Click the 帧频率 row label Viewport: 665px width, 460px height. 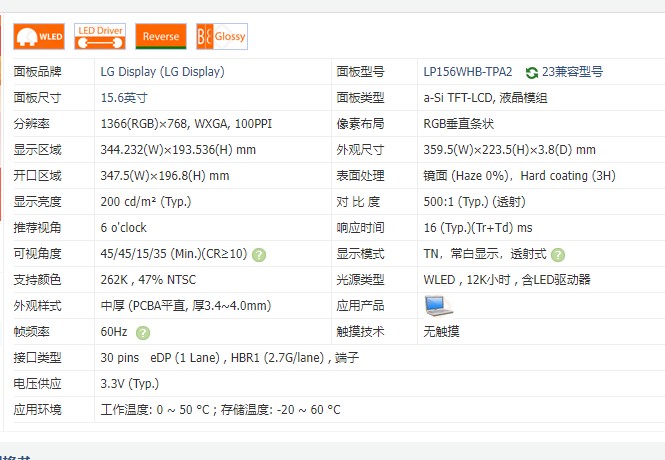coord(31,332)
